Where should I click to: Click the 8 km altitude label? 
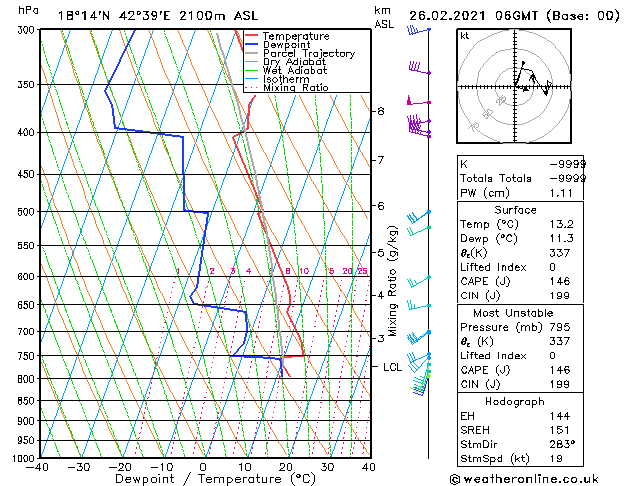381,111
